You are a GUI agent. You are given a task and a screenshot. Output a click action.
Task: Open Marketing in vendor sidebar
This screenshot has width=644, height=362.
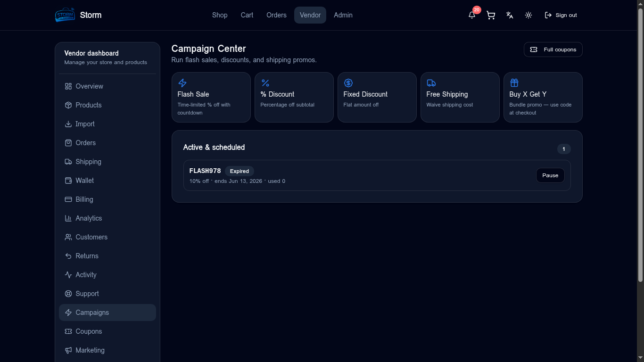pyautogui.click(x=107, y=350)
